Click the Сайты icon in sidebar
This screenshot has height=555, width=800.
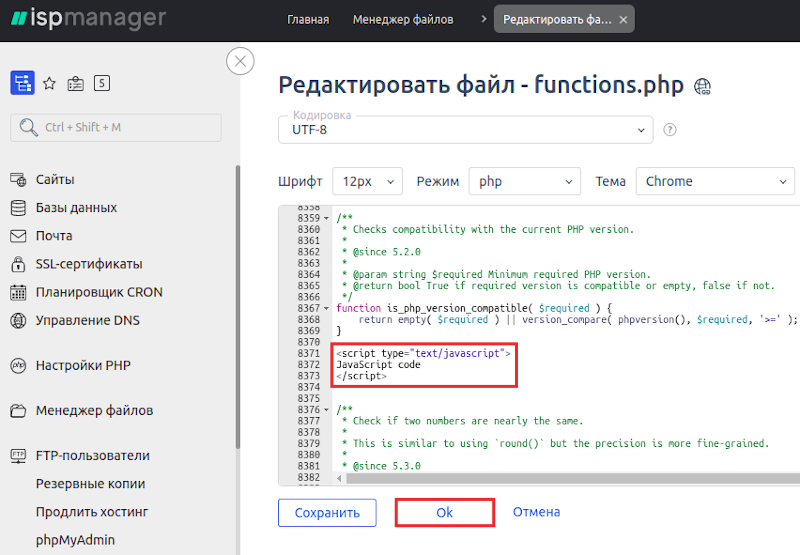coord(18,180)
